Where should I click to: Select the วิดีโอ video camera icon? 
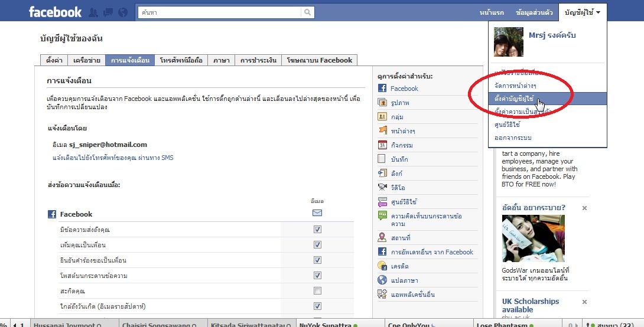point(382,187)
